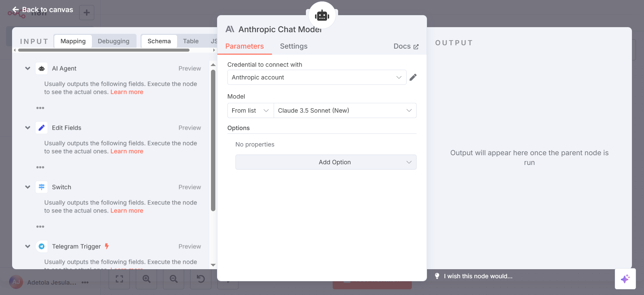The height and width of the screenshot is (295, 644).
Task: Collapse the AI Agent section
Action: 28,68
